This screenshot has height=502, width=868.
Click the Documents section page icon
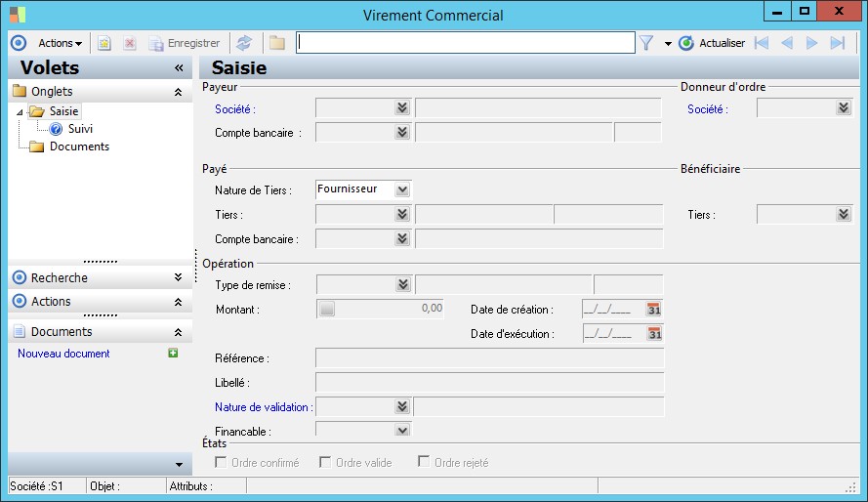pos(20,331)
